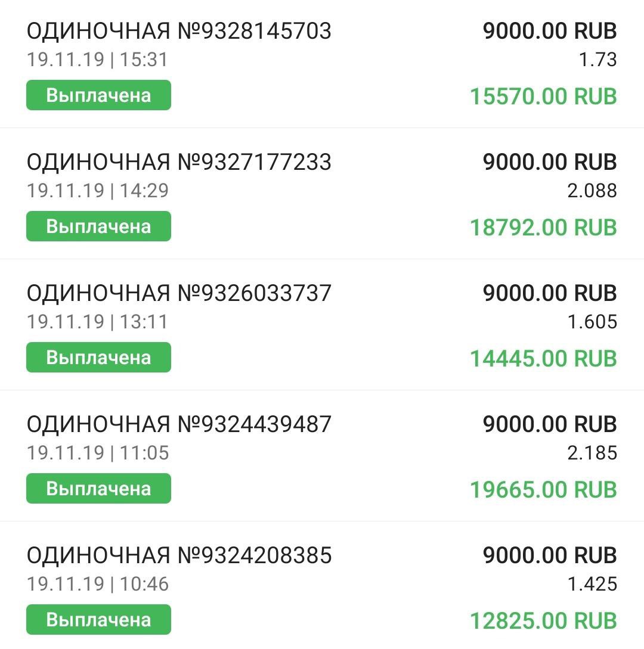Image resolution: width=644 pixels, height=649 pixels.
Task: Open bet ОДИНОЧНАЯ №9324208385
Action: coord(179,555)
